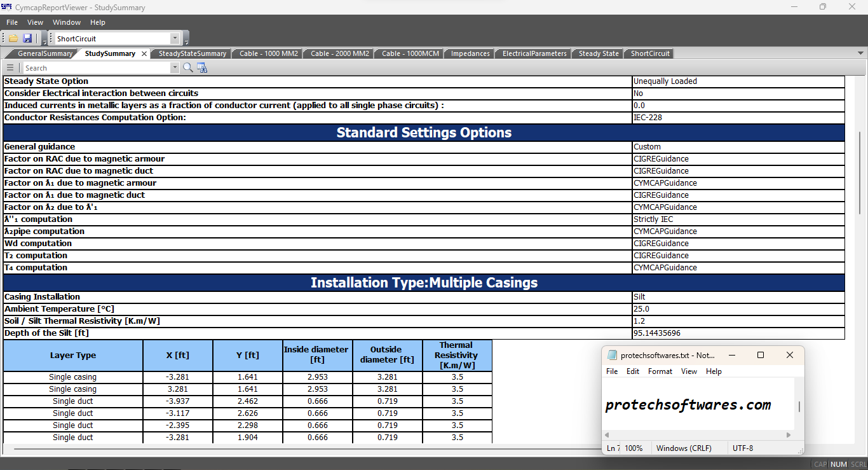Click the CAP indicator in status bar
This screenshot has height=470, width=868.
pyautogui.click(x=821, y=464)
